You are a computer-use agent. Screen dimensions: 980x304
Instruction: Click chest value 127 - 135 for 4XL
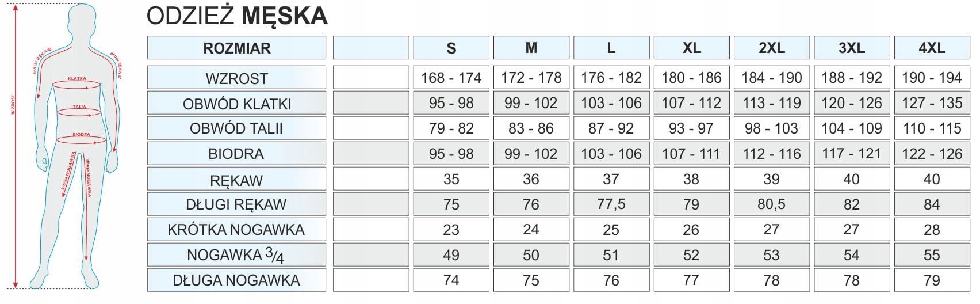932,103
